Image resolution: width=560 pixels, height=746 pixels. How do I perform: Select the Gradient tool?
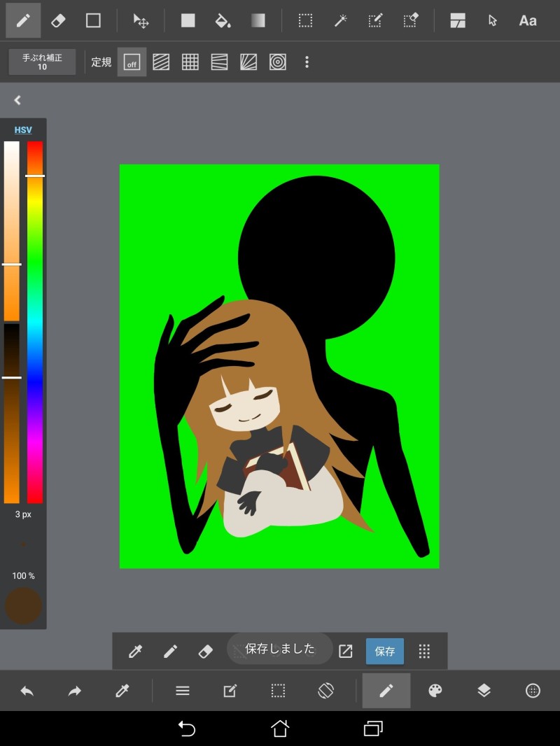(258, 20)
